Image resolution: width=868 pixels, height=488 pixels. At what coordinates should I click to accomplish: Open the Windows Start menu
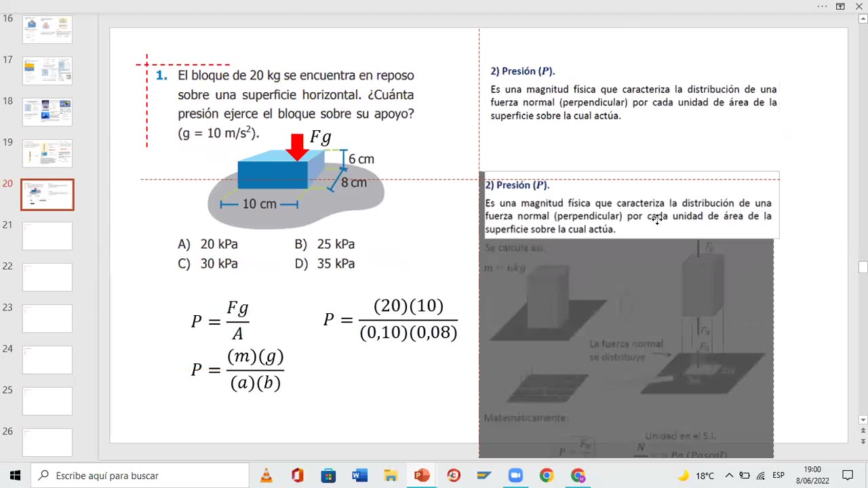(15, 475)
